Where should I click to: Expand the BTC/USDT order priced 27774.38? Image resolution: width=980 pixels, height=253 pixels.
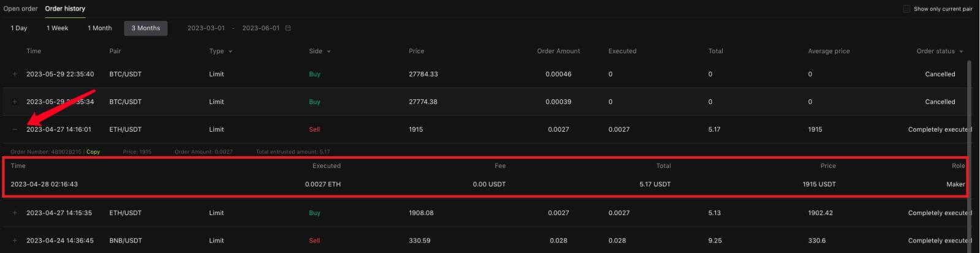click(15, 102)
